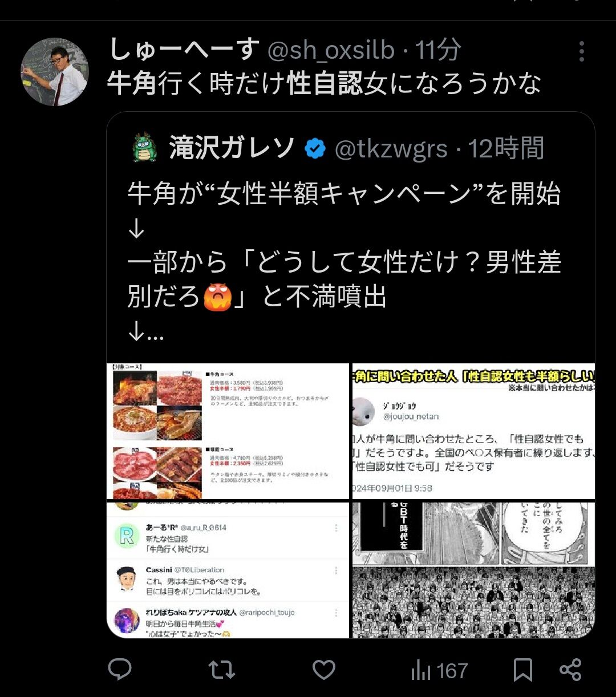Viewport: 616px width, 697px height.
Task: Open the manga crowd panel image
Action: click(x=473, y=570)
